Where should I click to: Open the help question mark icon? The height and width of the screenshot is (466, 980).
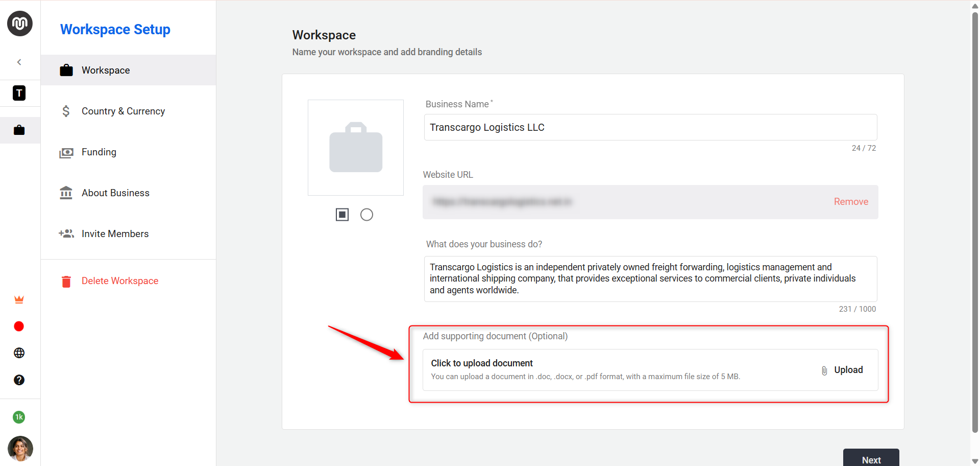point(19,380)
